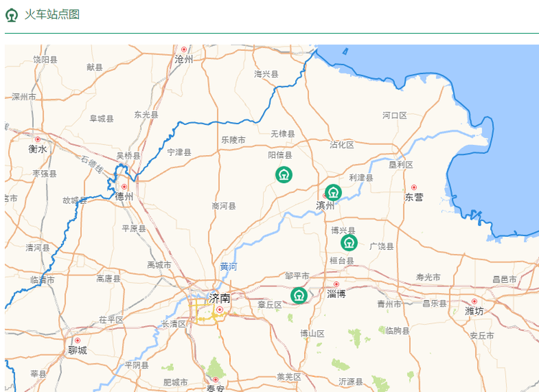Click the 石德线 railway label
This screenshot has width=539, height=392.
point(92,164)
